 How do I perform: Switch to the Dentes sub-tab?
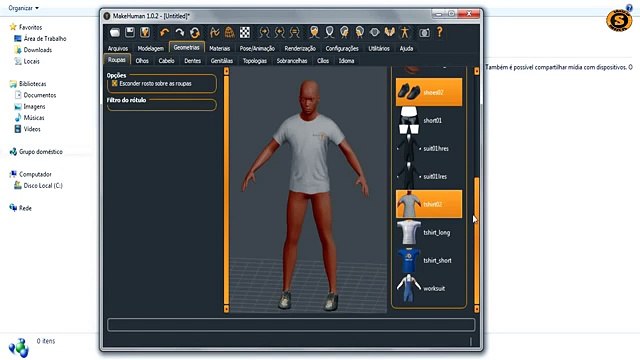[x=192, y=60]
